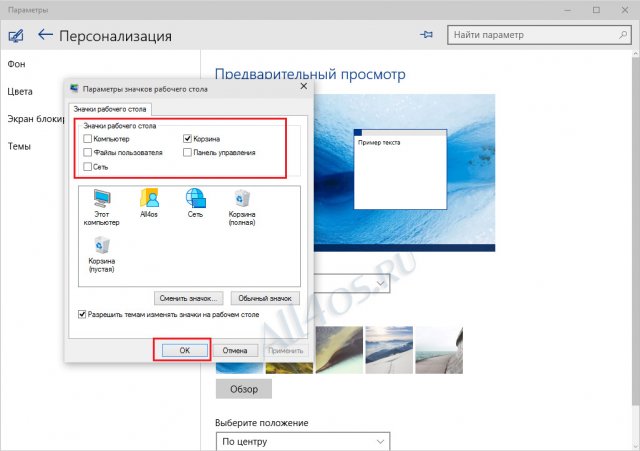Viewport: 640px width, 451px height.
Task: Click the Пример текста preview text
Action: click(x=379, y=142)
